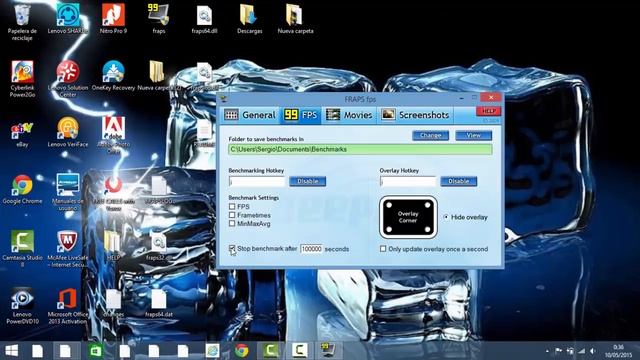The image size is (640, 360).
Task: Select the Papelera de reciclaje desktop icon
Action: [22, 21]
